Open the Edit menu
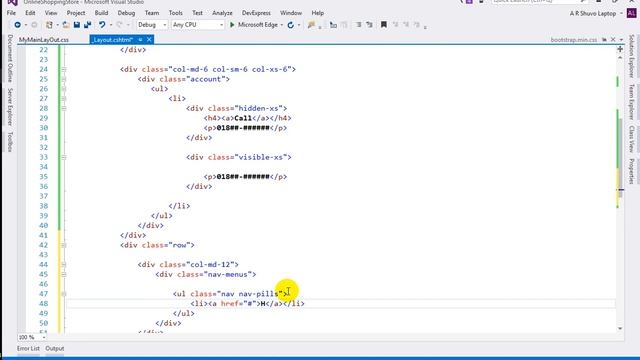Viewport: 640px width, 360px height. coord(30,13)
